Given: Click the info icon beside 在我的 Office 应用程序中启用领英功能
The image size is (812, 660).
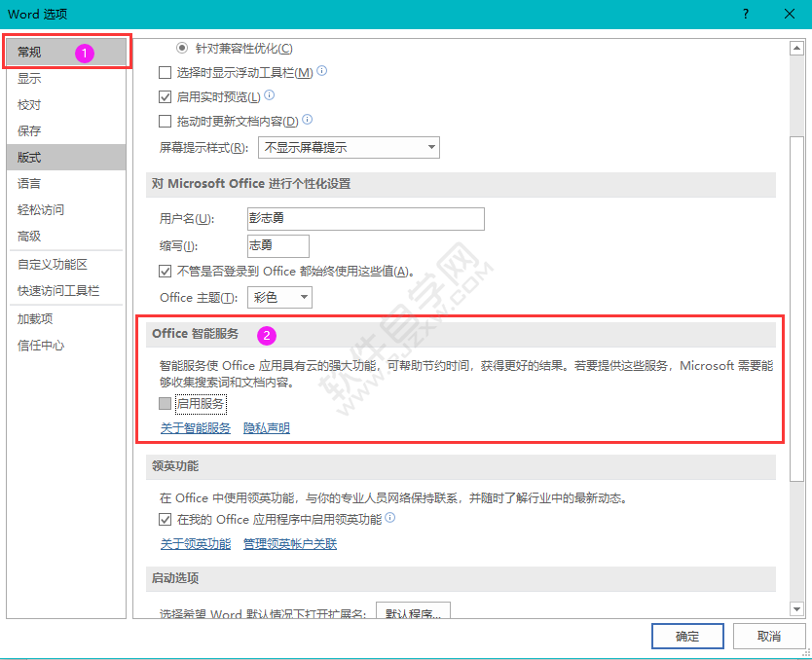Looking at the screenshot, I should tap(391, 518).
